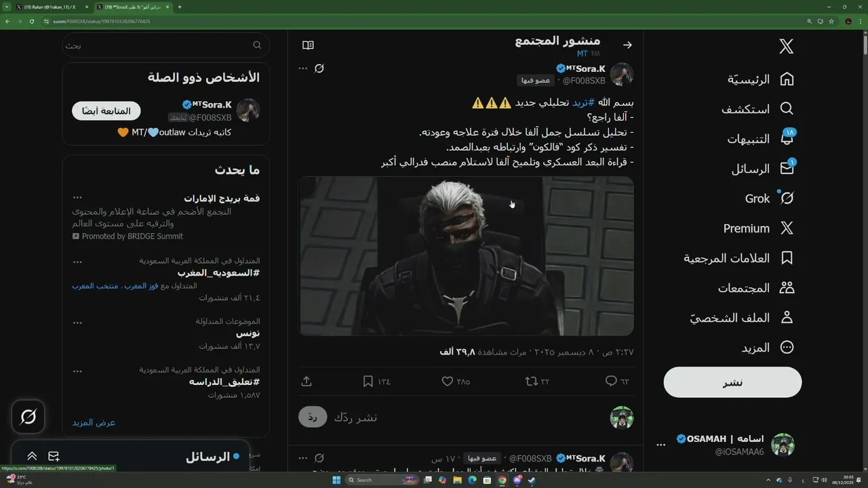
Task: Click عرض المزيد show more link
Action: coord(94,422)
